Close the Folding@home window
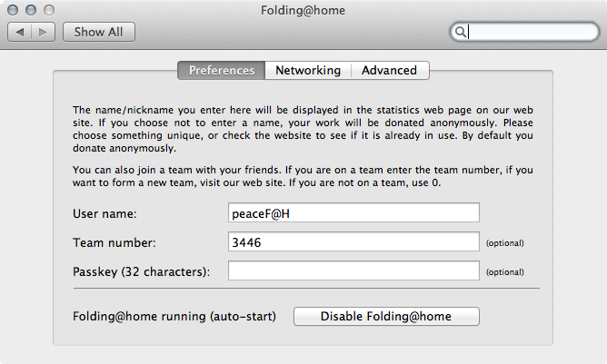 [13, 10]
